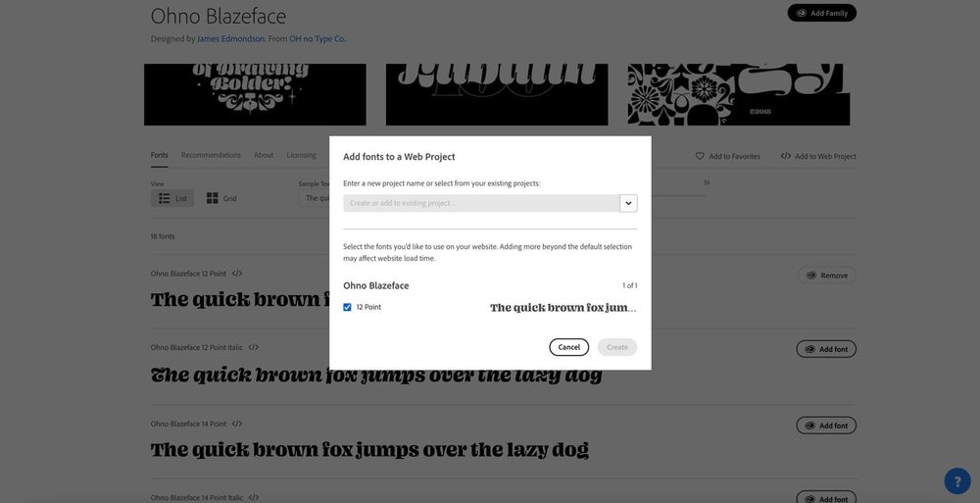Click Add to Web Project code icon
Viewport: 980px width, 503px height.
[786, 157]
